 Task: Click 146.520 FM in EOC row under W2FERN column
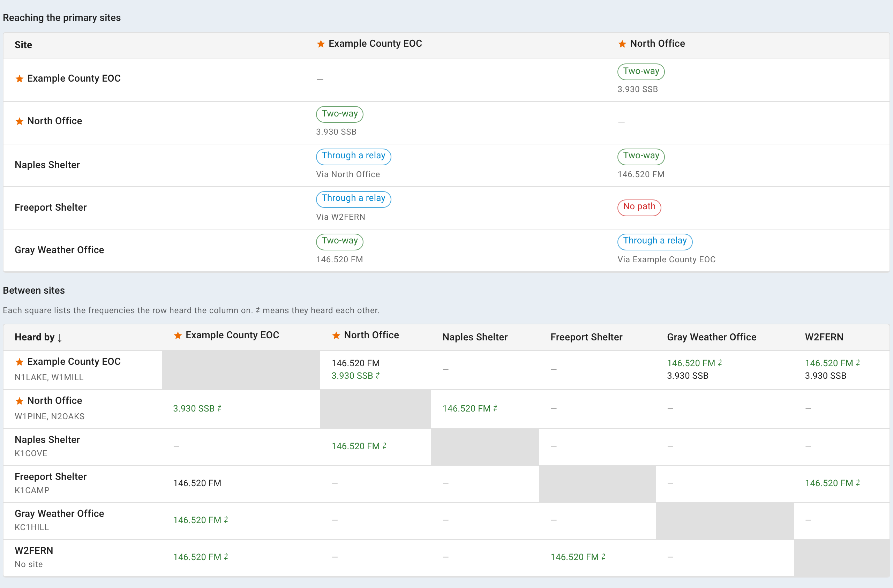(832, 363)
